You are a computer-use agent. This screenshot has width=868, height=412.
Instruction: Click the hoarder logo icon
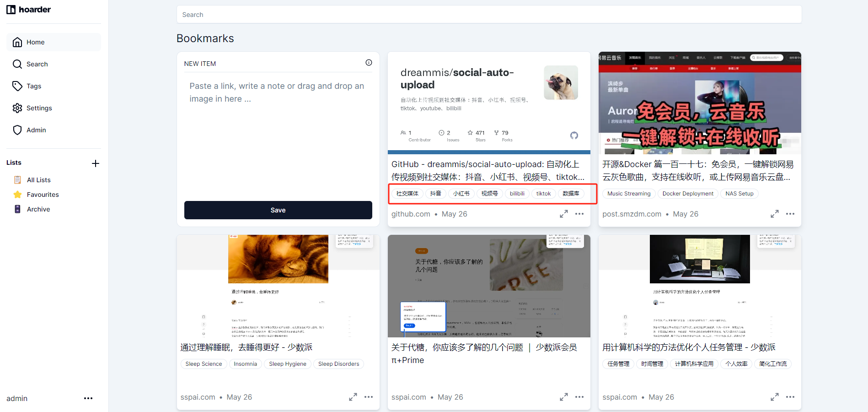point(11,10)
